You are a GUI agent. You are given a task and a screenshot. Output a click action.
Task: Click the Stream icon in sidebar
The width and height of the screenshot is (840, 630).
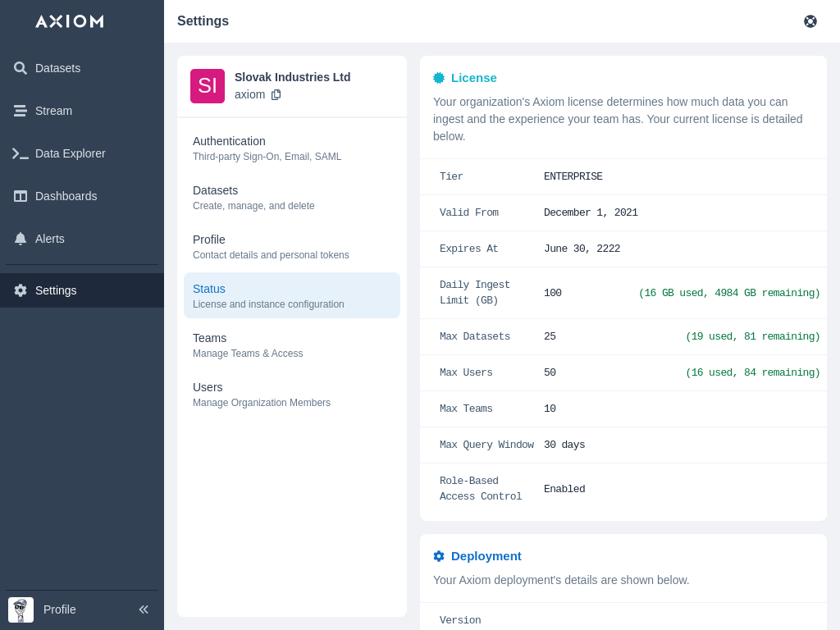click(x=21, y=111)
